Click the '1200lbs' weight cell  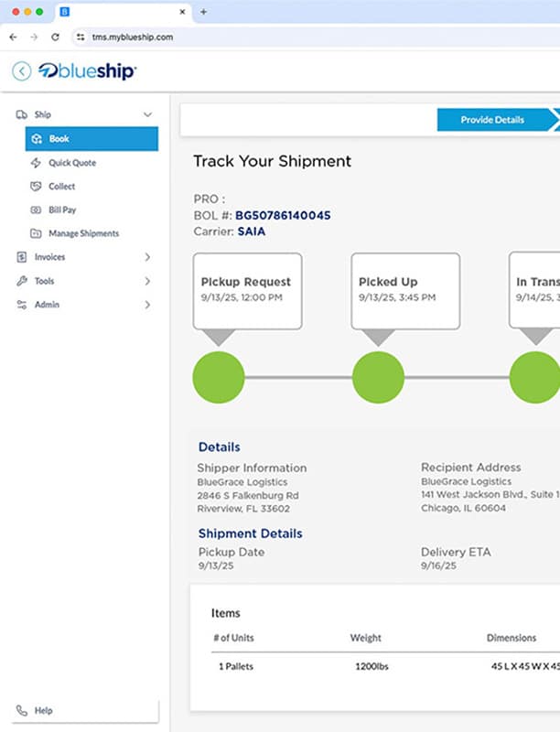click(372, 667)
